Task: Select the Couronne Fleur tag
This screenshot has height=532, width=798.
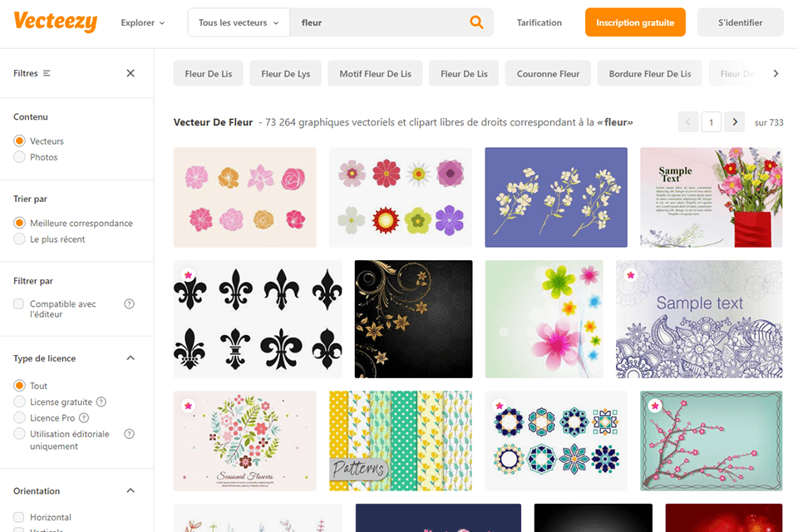Action: tap(548, 73)
